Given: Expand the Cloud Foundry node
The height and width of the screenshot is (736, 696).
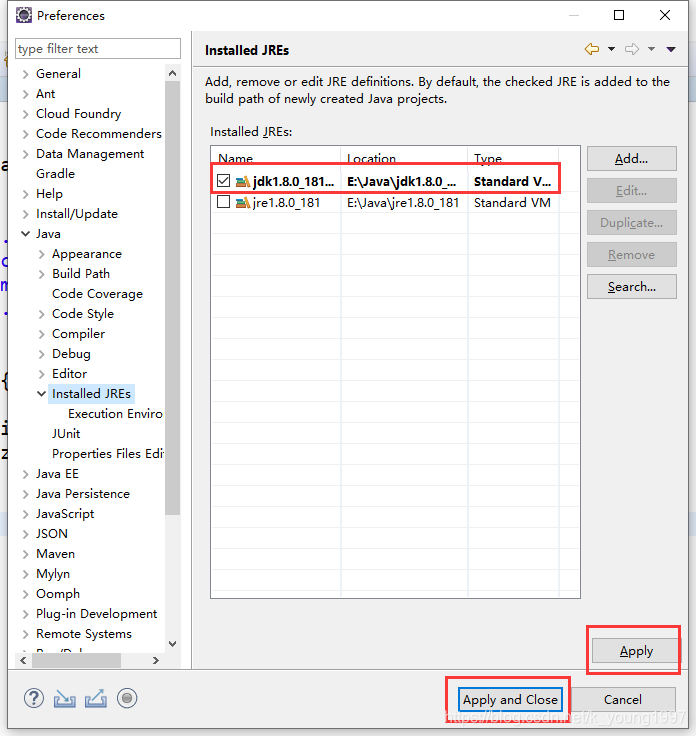Looking at the screenshot, I should (25, 114).
